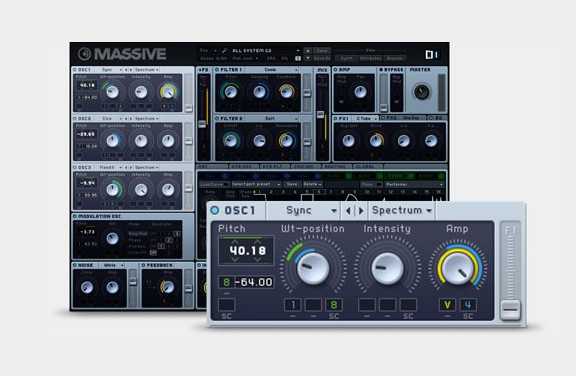The height and width of the screenshot is (376, 576).
Task: Click green 8 slot beside -64.00 pitch value
Action: pyautogui.click(x=226, y=282)
